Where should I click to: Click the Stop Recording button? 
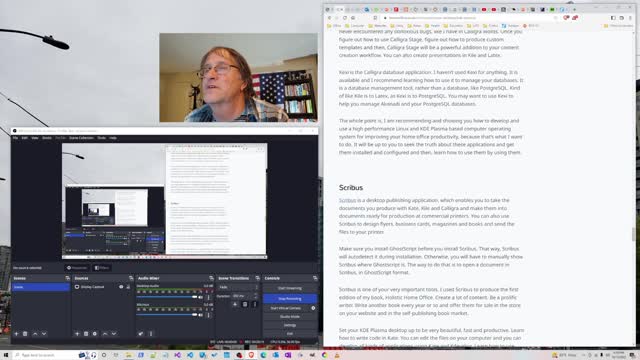coord(290,299)
